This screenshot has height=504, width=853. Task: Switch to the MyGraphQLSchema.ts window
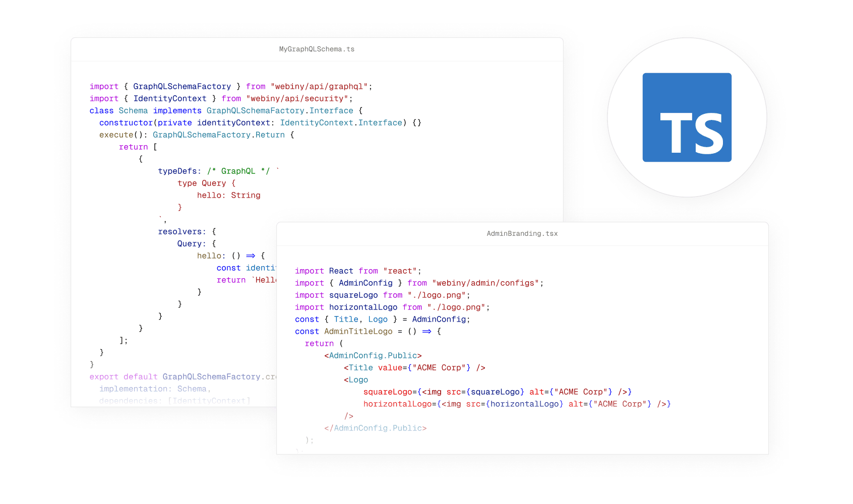pos(317,49)
